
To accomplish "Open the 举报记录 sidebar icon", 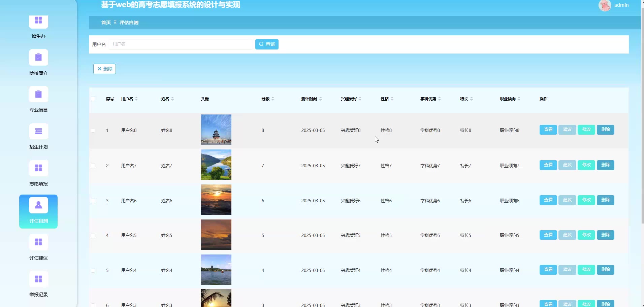I will tap(38, 279).
